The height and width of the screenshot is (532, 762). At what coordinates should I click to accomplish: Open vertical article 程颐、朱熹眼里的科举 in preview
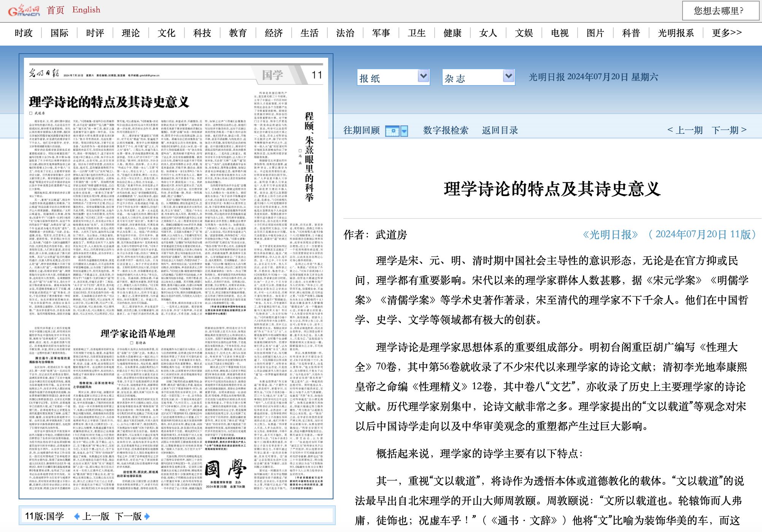pos(309,156)
